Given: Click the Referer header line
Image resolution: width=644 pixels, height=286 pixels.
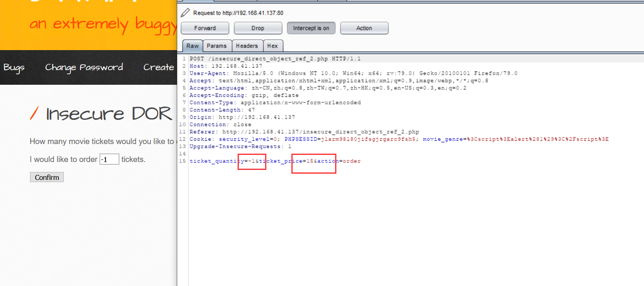Looking at the screenshot, I should coord(304,132).
